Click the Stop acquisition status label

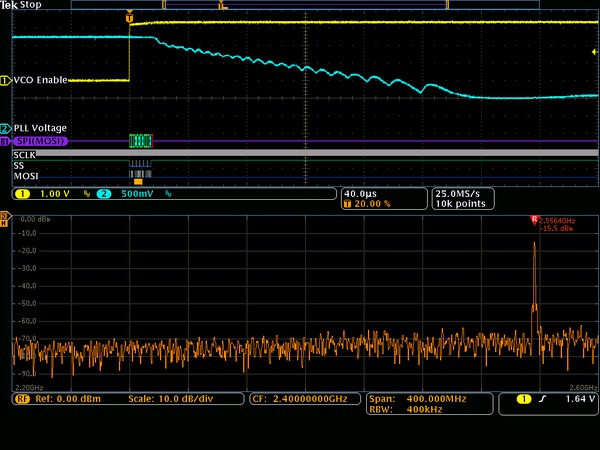pos(32,6)
